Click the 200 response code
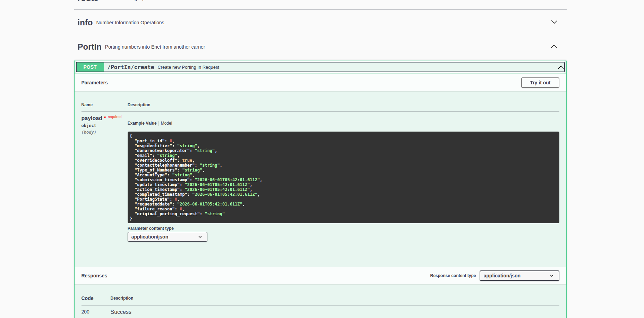Screen dimensions: 644x318 point(85,312)
